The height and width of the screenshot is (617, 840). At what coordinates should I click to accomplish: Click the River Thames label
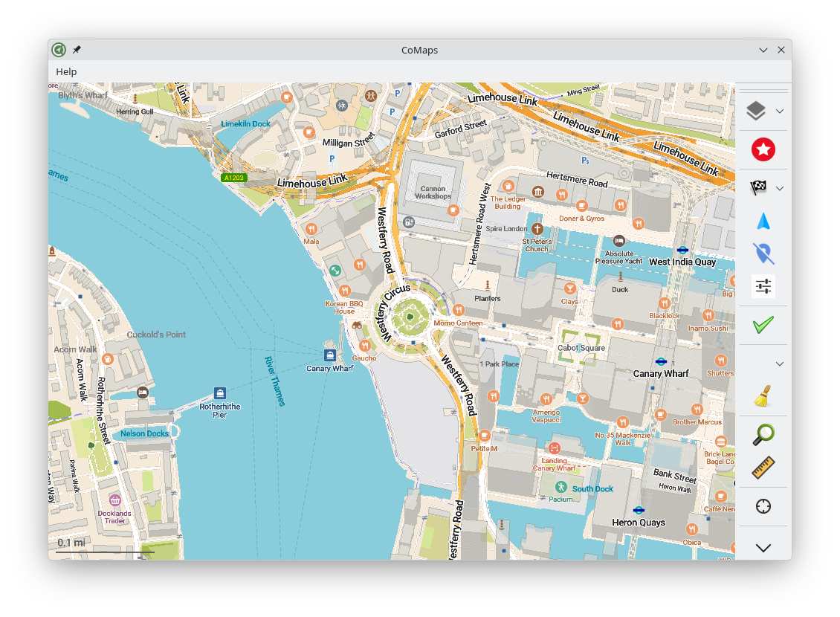click(x=275, y=381)
